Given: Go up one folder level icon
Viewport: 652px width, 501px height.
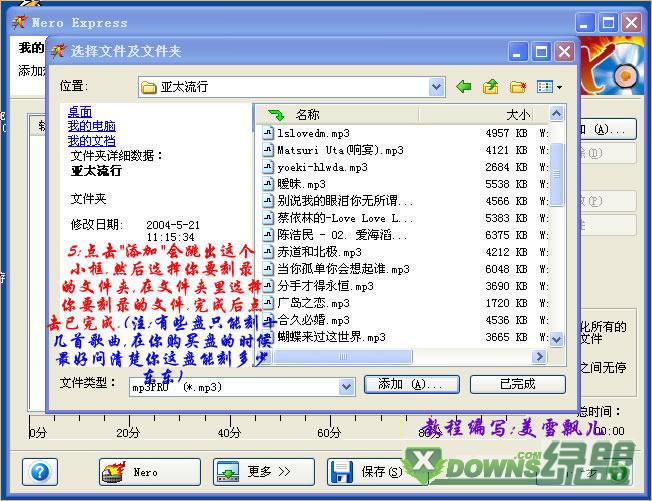Looking at the screenshot, I should pyautogui.click(x=491, y=87).
